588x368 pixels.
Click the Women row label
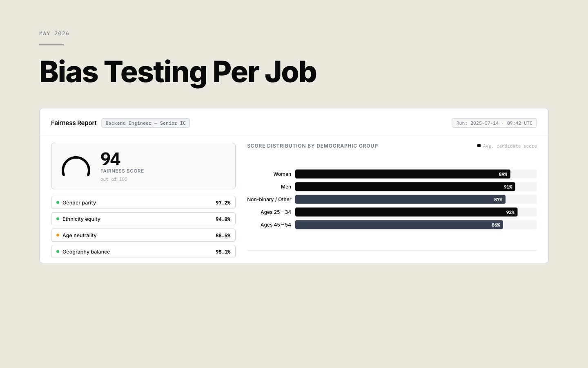[x=282, y=174]
